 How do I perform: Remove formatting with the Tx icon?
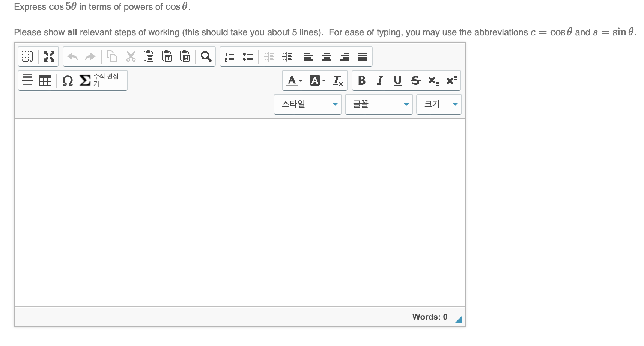pos(338,80)
